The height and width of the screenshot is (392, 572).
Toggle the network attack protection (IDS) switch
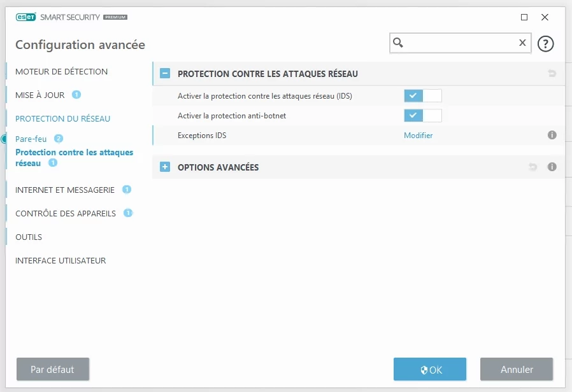click(423, 96)
